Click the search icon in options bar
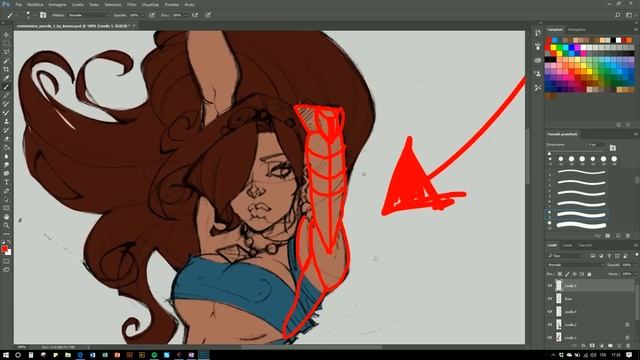The width and height of the screenshot is (640, 360). pos(618,15)
